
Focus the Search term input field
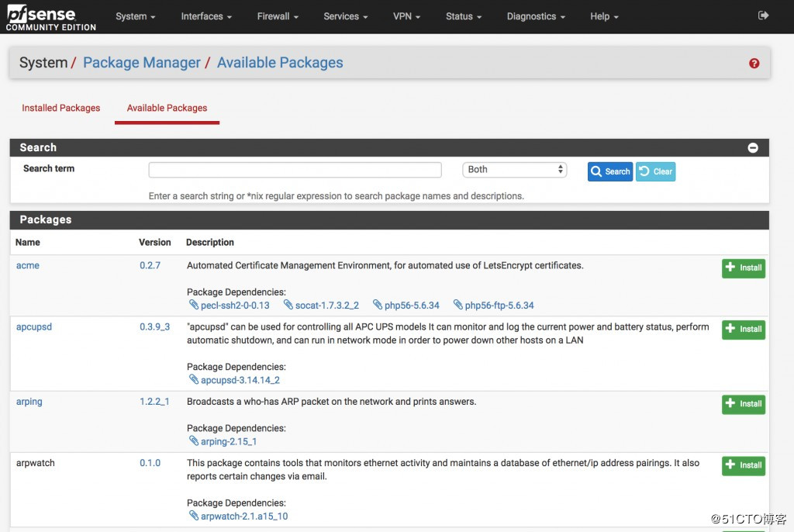[x=295, y=170]
